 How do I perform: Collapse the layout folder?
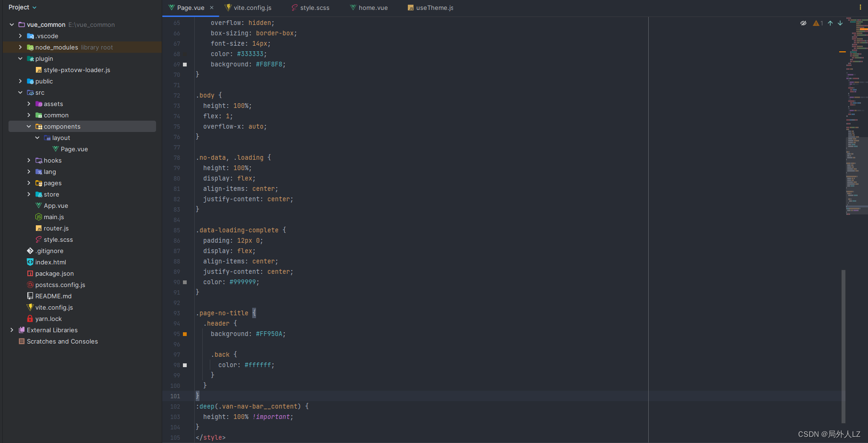coord(37,138)
